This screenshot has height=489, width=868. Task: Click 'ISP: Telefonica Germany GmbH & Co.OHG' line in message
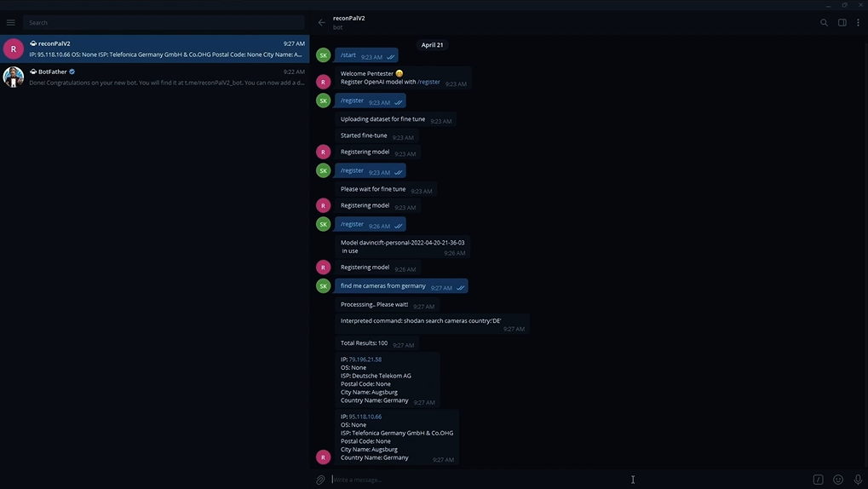coord(397,433)
